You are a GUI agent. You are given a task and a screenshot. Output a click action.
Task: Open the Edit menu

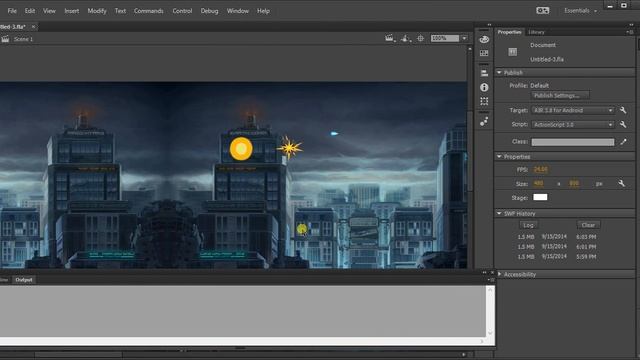coord(30,11)
